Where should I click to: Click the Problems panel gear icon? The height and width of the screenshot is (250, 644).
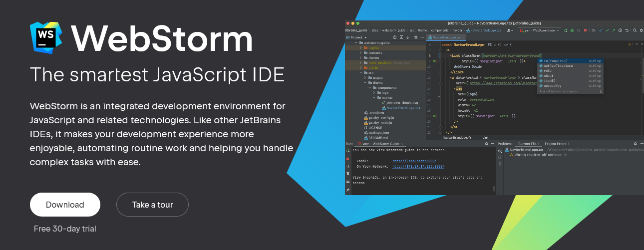635,144
